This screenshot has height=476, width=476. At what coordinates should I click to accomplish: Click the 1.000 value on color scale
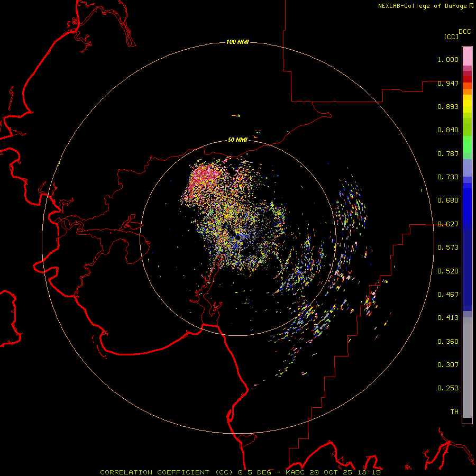click(x=448, y=59)
